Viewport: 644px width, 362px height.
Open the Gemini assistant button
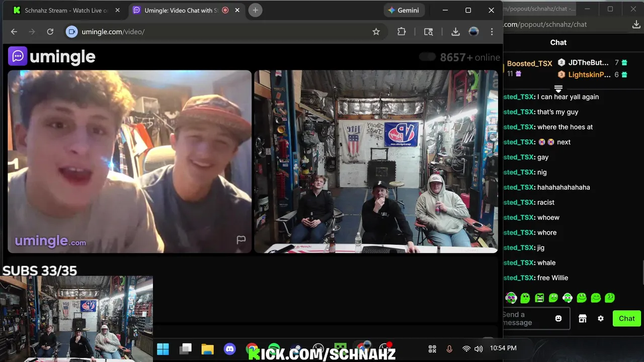[x=404, y=10]
